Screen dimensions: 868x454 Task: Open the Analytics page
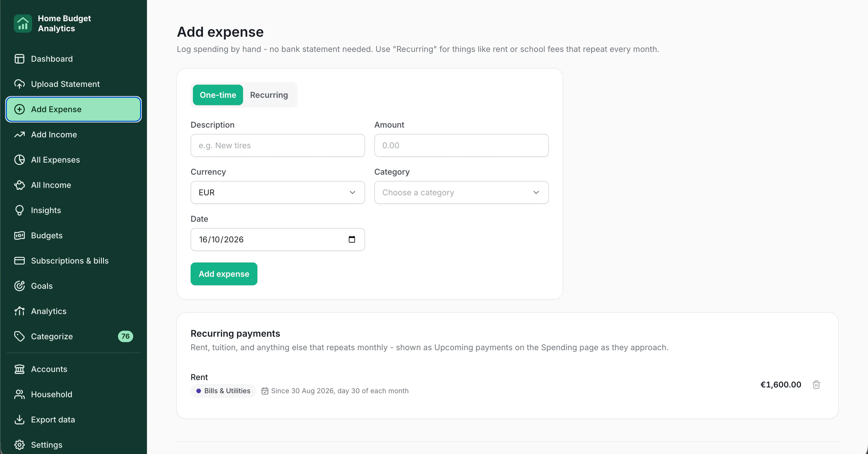coord(73,311)
